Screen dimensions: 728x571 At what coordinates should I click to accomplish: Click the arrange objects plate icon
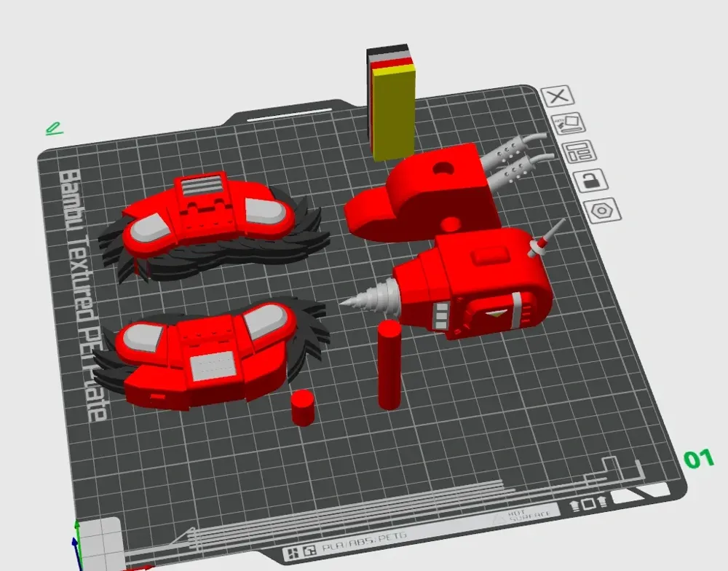pyautogui.click(x=580, y=151)
